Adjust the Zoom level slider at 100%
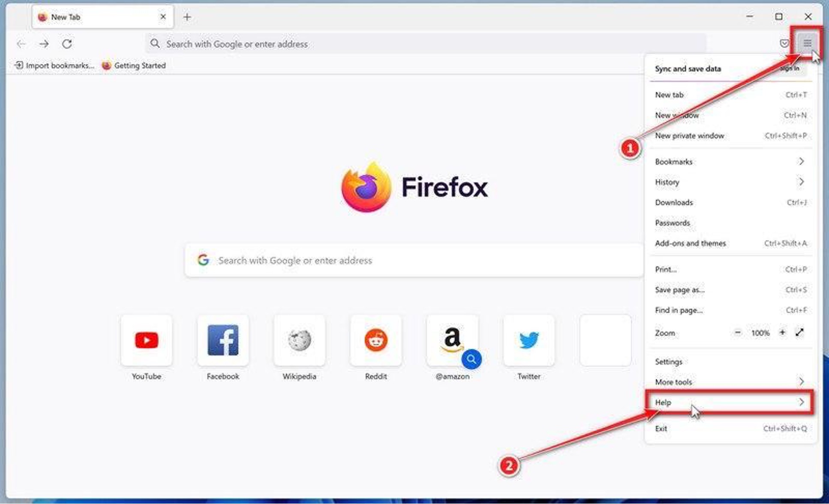The width and height of the screenshot is (829, 504). click(x=760, y=333)
